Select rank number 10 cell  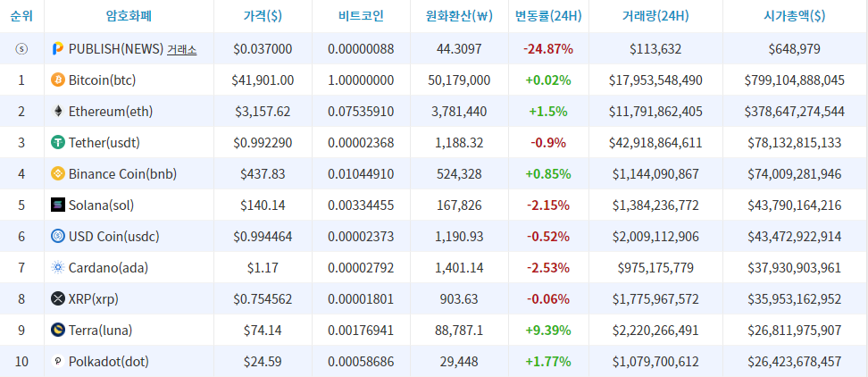[x=21, y=362]
